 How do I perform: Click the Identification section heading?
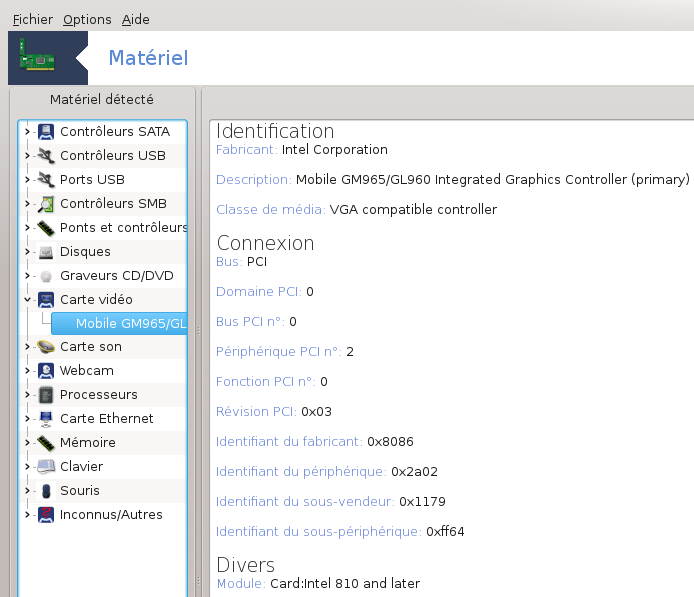point(275,131)
